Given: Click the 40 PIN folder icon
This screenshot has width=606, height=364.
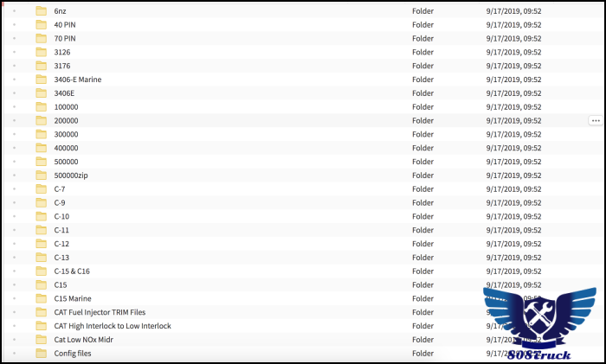Looking at the screenshot, I should [41, 25].
